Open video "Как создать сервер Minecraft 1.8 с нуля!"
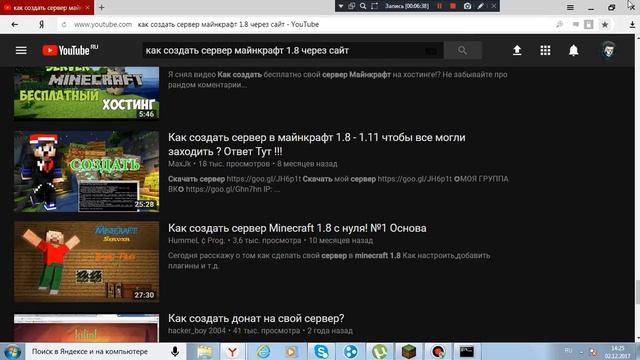The height and width of the screenshot is (360, 640). coord(297,228)
